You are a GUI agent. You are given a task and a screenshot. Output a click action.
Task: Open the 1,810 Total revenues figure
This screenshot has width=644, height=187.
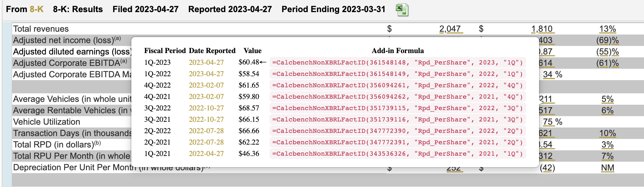[x=542, y=29]
